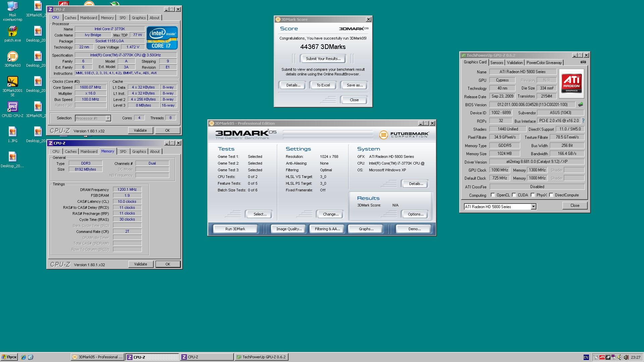
Task: Enable the PhysX checkbox
Action: [533, 195]
